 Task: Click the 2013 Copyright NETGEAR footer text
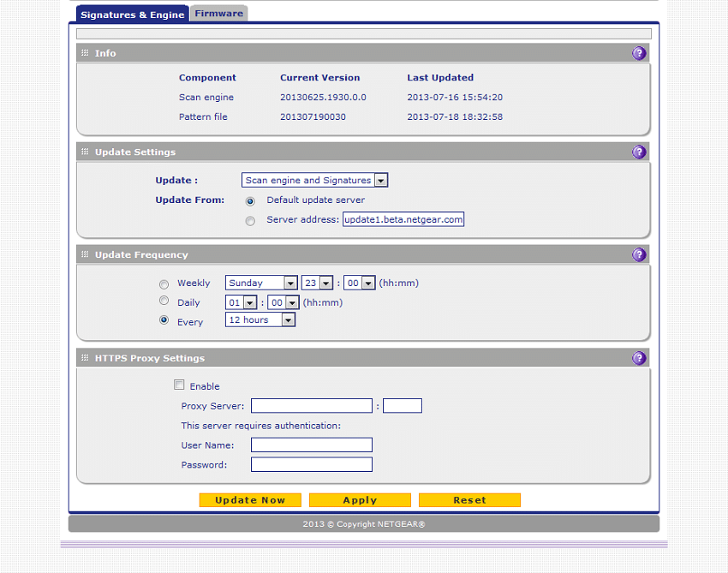364,524
